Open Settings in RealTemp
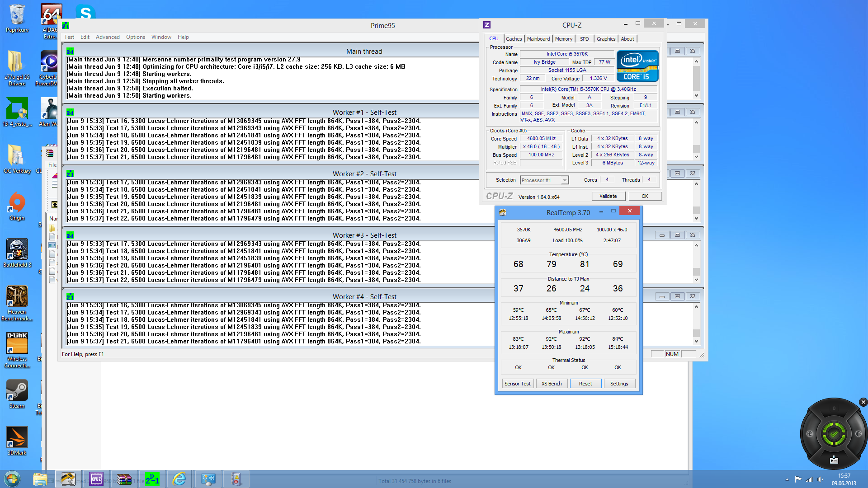Screen dimensions: 868x488 click(x=619, y=384)
